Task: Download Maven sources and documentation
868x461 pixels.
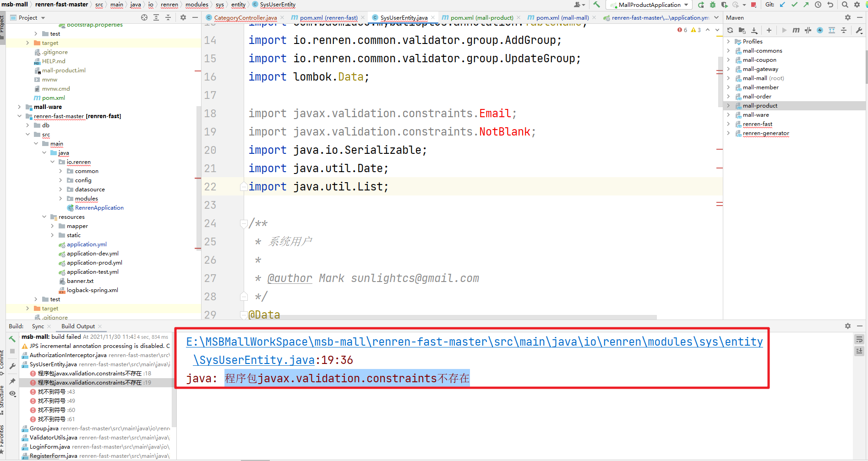Action: (x=754, y=30)
